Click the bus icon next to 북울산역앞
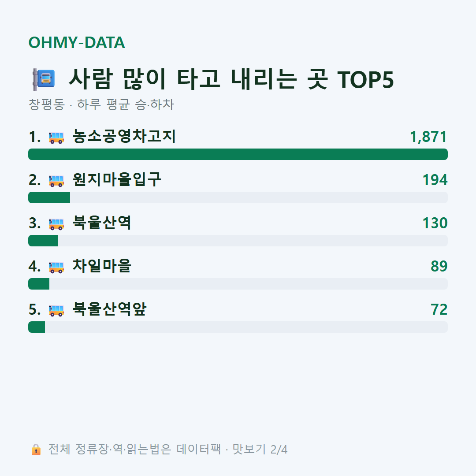Viewport: 476px width, 476px height. click(x=56, y=310)
